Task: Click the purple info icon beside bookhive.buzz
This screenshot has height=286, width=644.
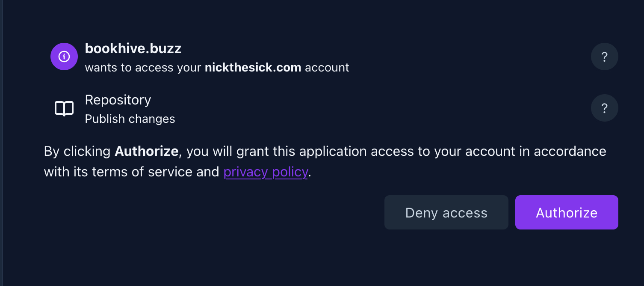Action: [x=64, y=57]
